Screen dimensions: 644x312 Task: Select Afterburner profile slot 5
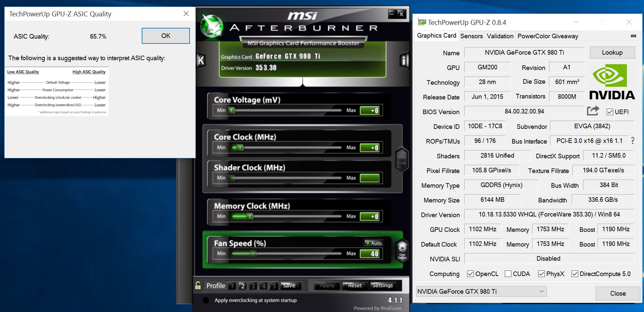[274, 286]
